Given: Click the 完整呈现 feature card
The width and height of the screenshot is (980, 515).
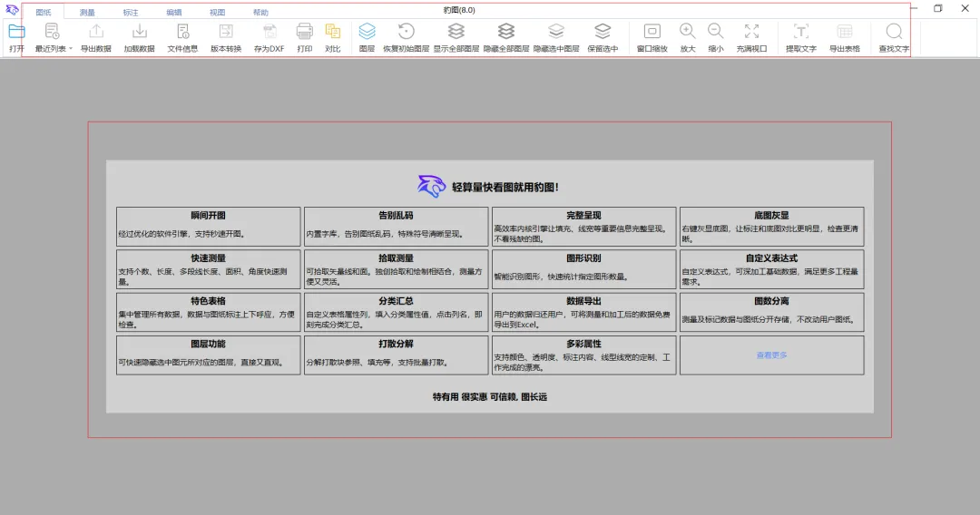Looking at the screenshot, I should [583, 227].
